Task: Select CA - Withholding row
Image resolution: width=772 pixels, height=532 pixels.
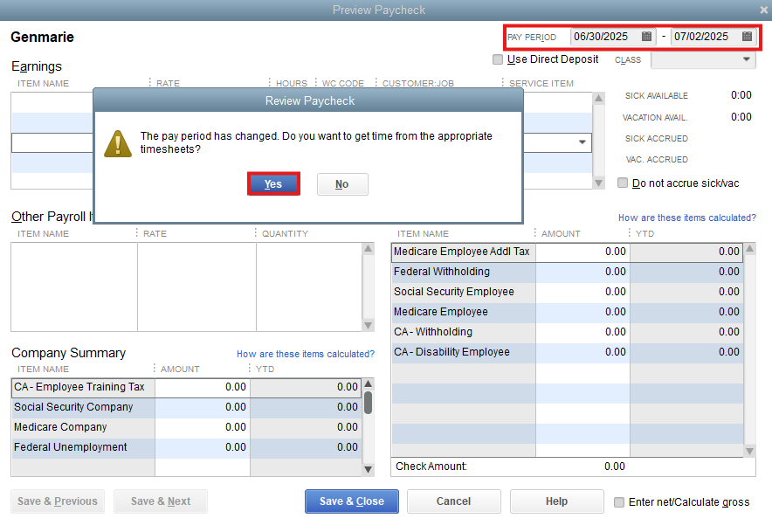Action: point(567,332)
